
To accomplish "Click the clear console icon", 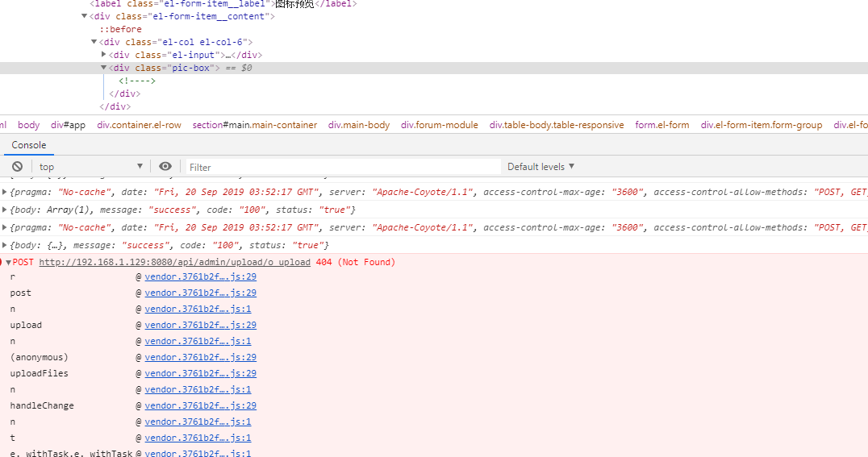I will click(x=16, y=167).
